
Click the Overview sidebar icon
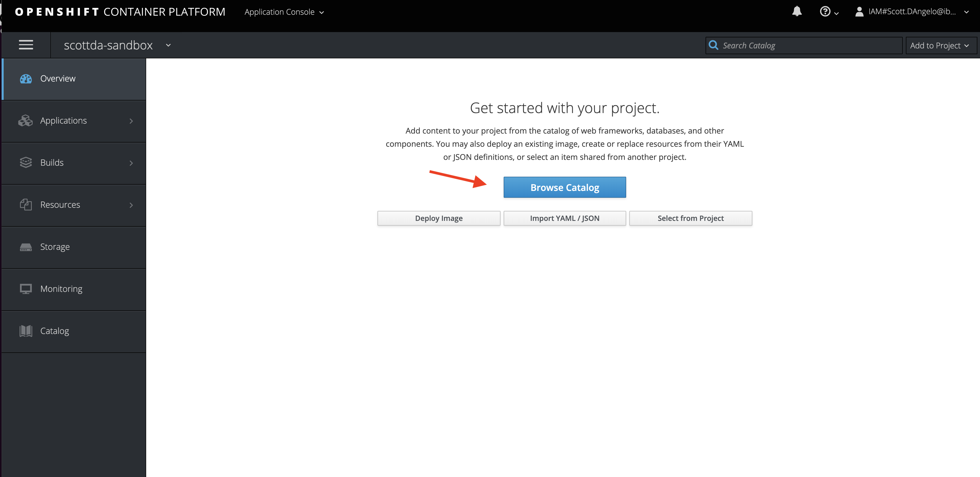[x=26, y=78]
